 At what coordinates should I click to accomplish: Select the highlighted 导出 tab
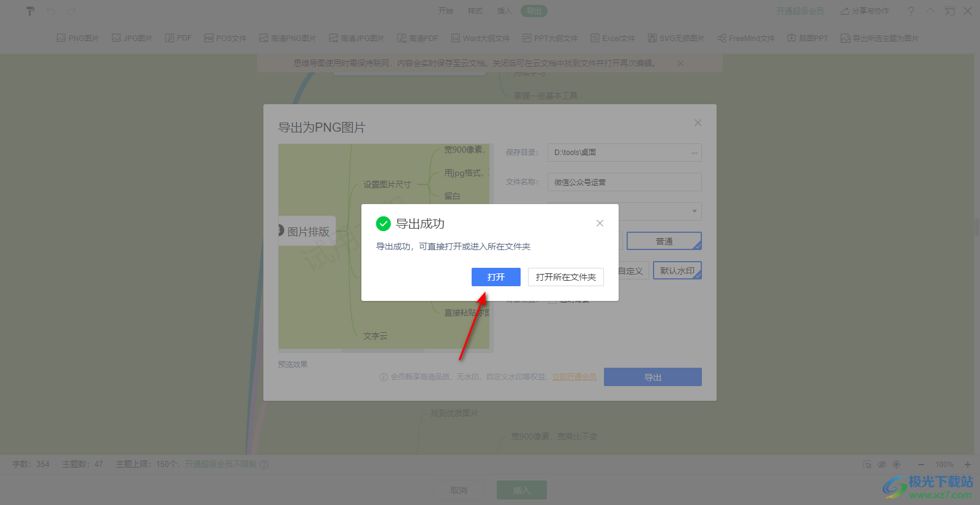(x=534, y=11)
